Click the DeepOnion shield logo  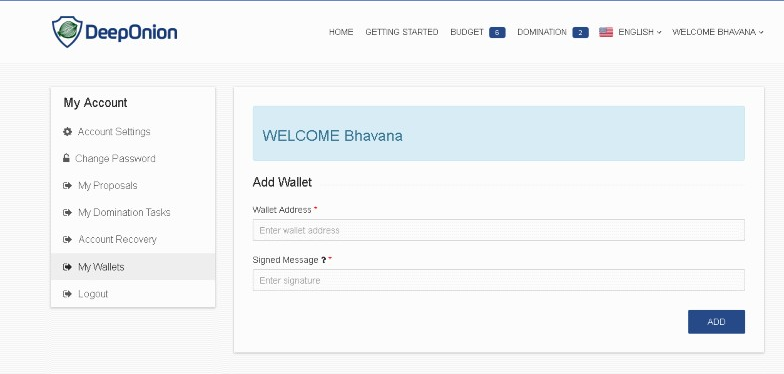[x=68, y=32]
